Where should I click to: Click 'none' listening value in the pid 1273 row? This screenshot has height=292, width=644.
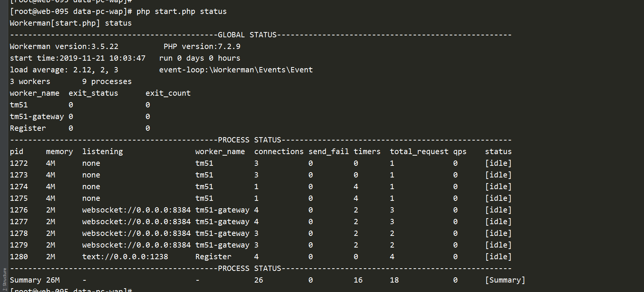coord(91,175)
